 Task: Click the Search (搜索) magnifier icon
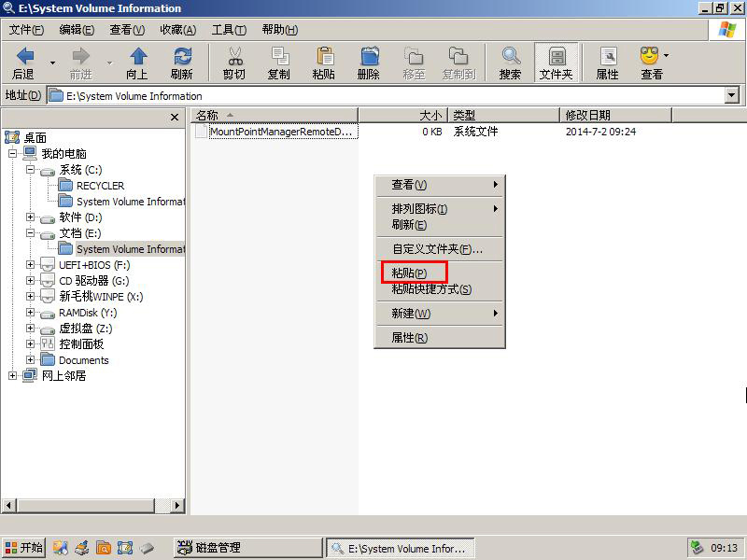tap(510, 63)
